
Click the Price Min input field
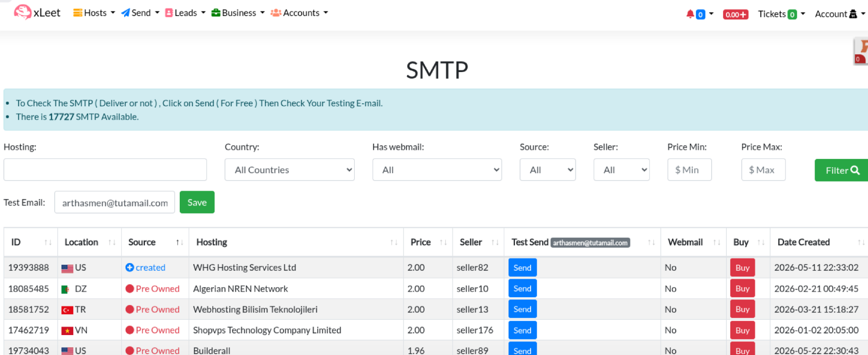690,170
